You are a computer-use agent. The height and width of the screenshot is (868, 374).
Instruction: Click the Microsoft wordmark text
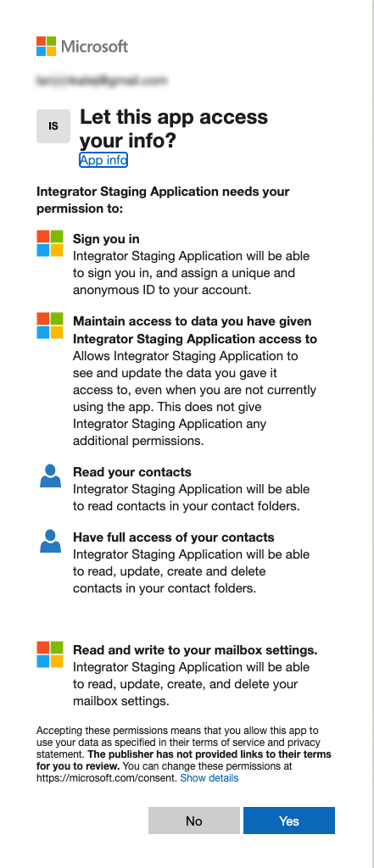tap(95, 47)
